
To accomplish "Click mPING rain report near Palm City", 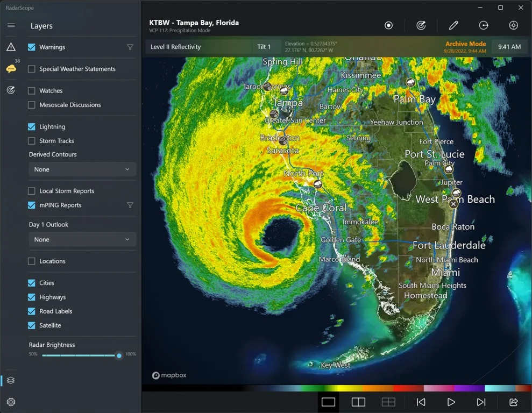I will (449, 168).
